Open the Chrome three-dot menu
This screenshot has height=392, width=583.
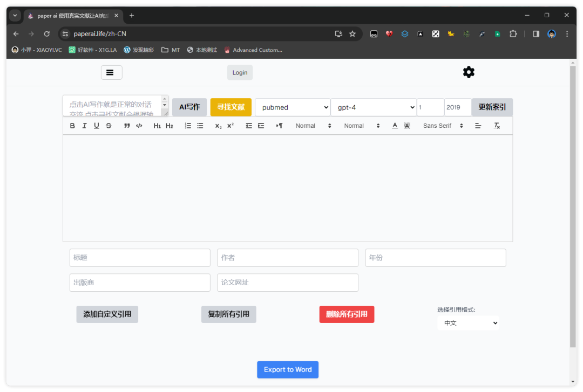tap(567, 34)
